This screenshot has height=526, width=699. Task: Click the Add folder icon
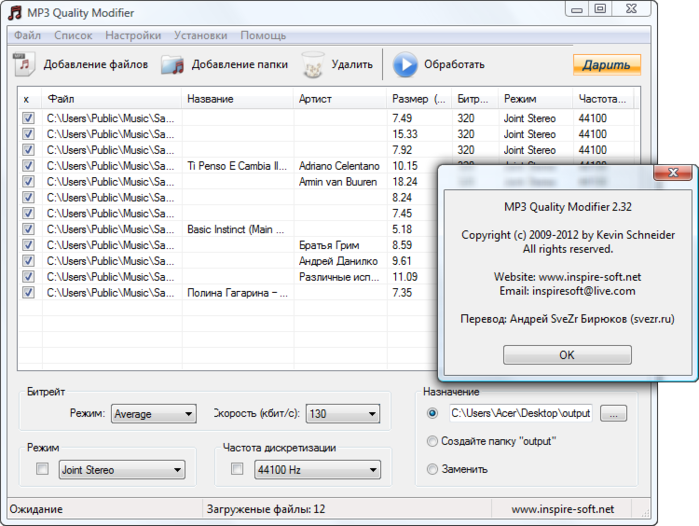pyautogui.click(x=173, y=65)
